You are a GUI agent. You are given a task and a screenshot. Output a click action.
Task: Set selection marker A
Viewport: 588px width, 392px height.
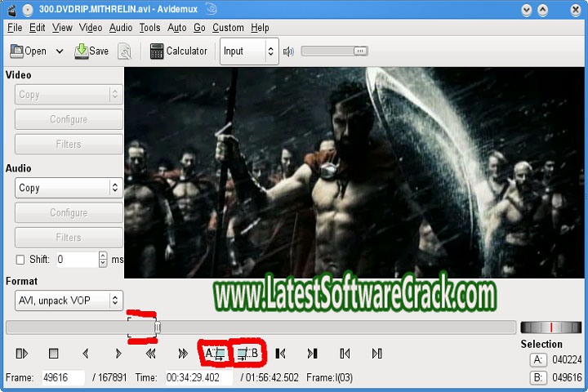[215, 353]
